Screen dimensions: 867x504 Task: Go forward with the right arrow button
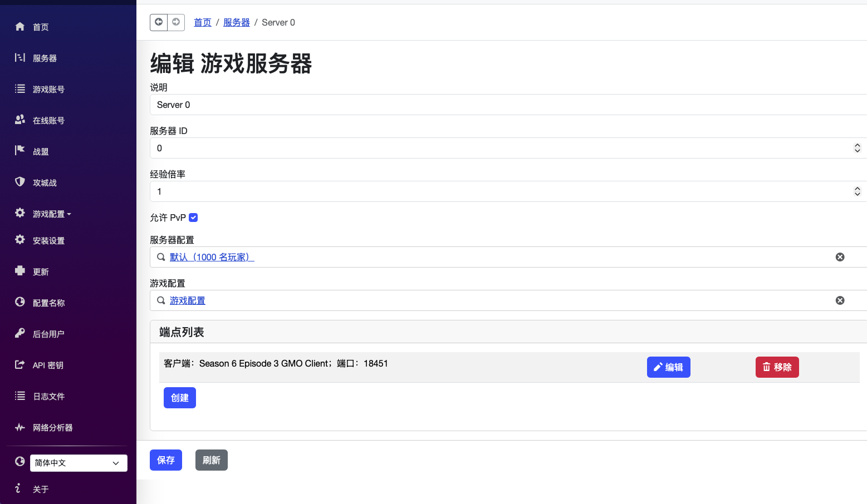click(176, 22)
